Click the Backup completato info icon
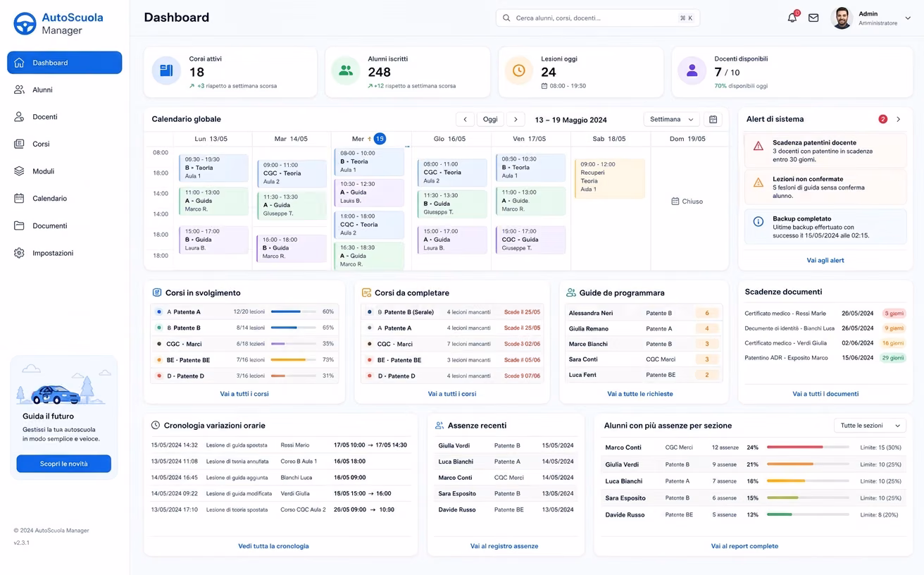Screen dimensions: 924x575 [758, 222]
